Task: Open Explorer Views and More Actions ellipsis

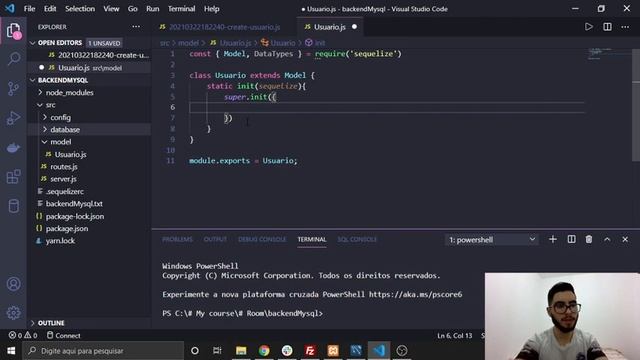Action: pyautogui.click(x=136, y=27)
